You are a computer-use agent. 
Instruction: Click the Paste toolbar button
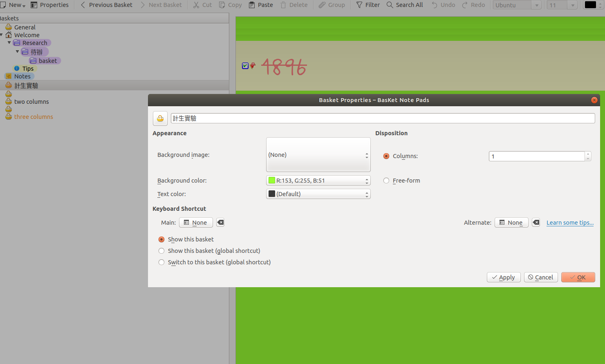(261, 5)
